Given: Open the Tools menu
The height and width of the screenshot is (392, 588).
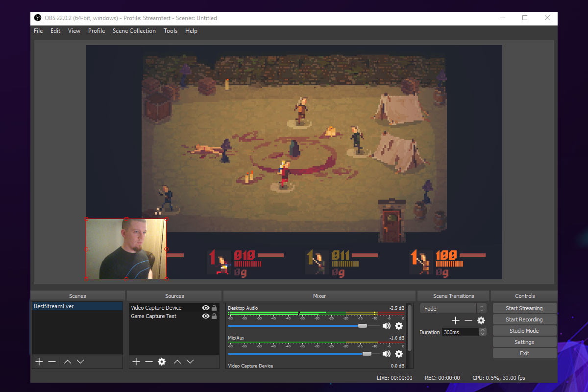Looking at the screenshot, I should click(x=171, y=31).
